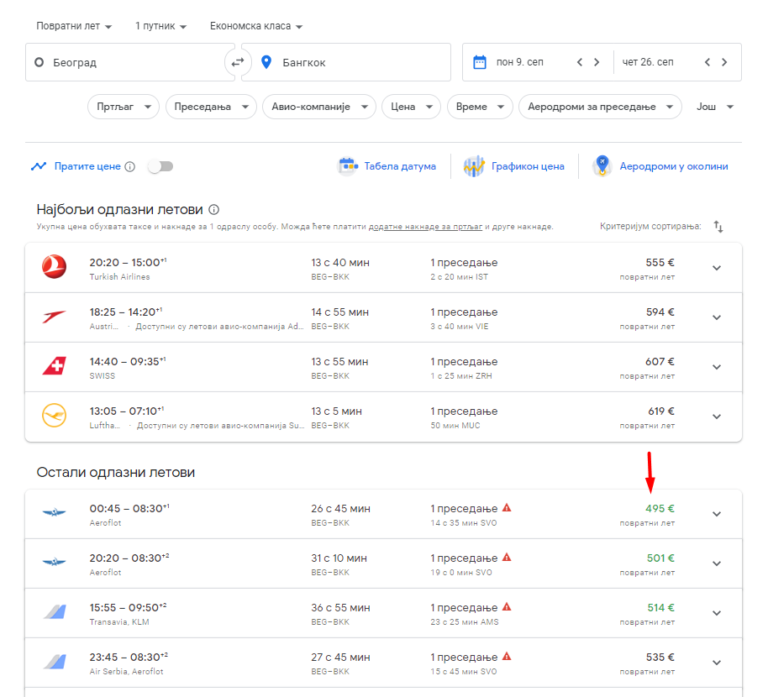This screenshot has width=768, height=697.
Task: Go to previous day for the return date
Action: (707, 62)
